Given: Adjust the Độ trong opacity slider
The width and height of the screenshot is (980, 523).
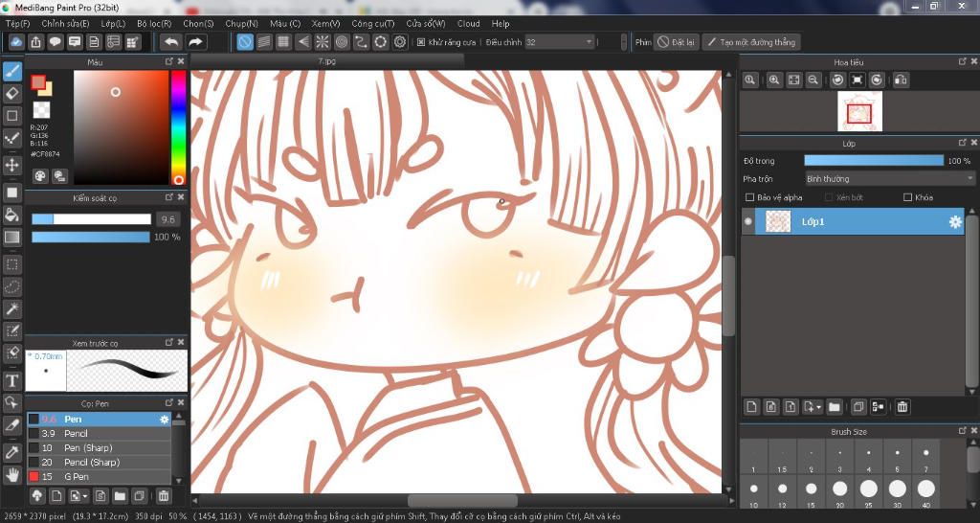Looking at the screenshot, I should 874,161.
